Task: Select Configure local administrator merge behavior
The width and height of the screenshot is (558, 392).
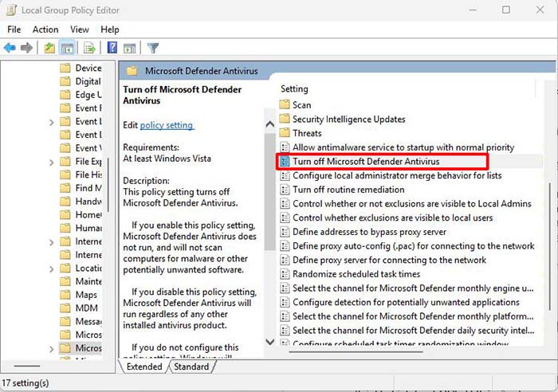Action: click(x=391, y=175)
